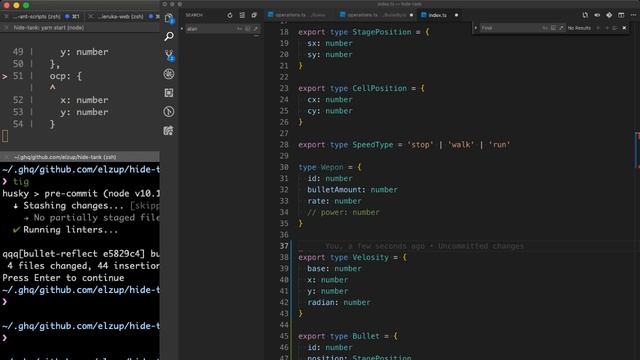Select the ienuka-web (zsh) terminal tab
This screenshot has height=360, width=640.
click(121, 16)
